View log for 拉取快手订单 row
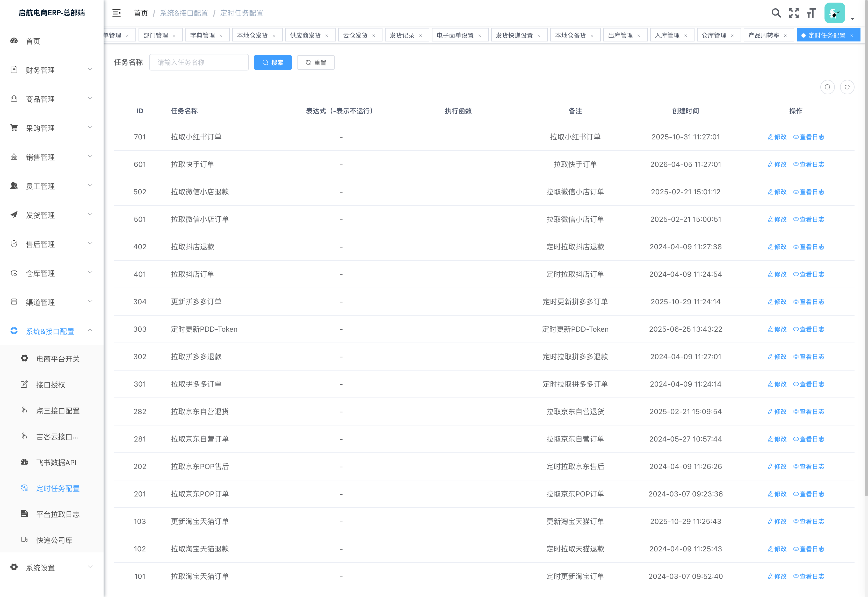Screen dimensions: 868x597 point(808,164)
